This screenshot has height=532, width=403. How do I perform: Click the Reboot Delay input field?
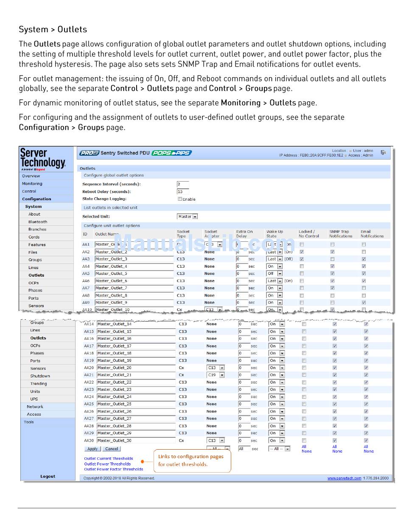[183, 191]
